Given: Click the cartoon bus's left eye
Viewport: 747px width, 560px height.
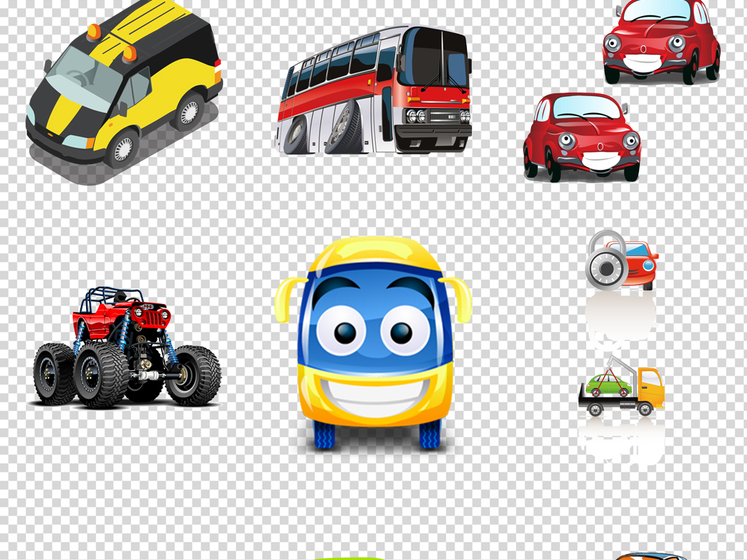Looking at the screenshot, I should click(x=342, y=332).
